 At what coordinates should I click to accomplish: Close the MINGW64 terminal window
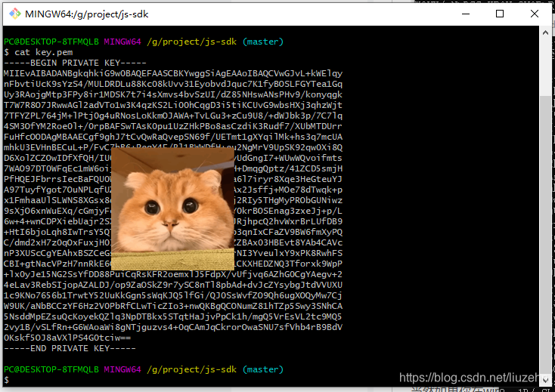coord(535,14)
